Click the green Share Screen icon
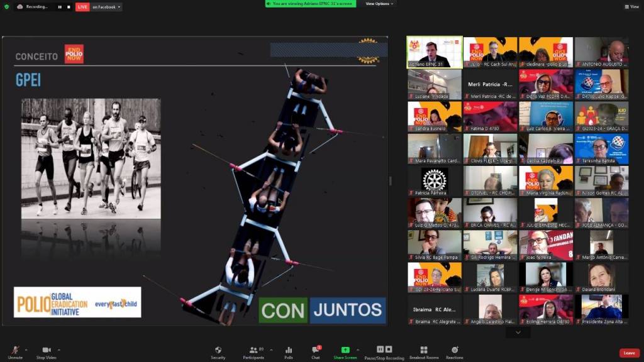This screenshot has width=644, height=362. click(345, 350)
